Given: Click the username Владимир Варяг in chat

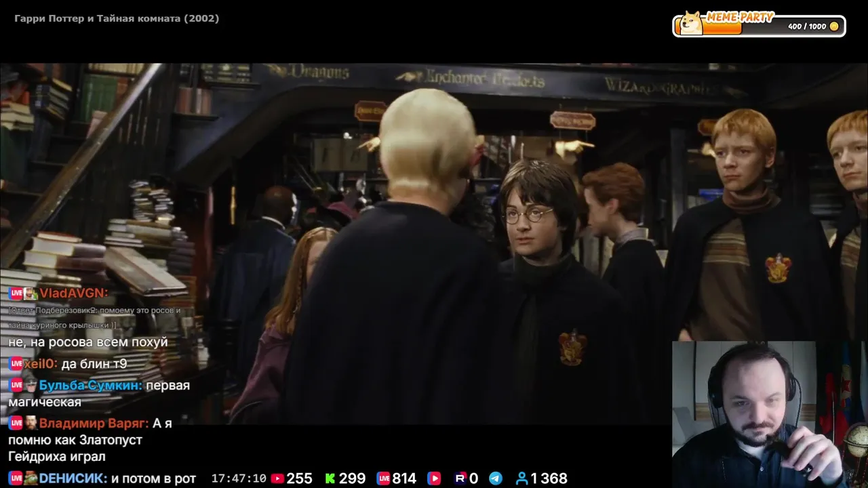Looking at the screenshot, I should (94, 423).
